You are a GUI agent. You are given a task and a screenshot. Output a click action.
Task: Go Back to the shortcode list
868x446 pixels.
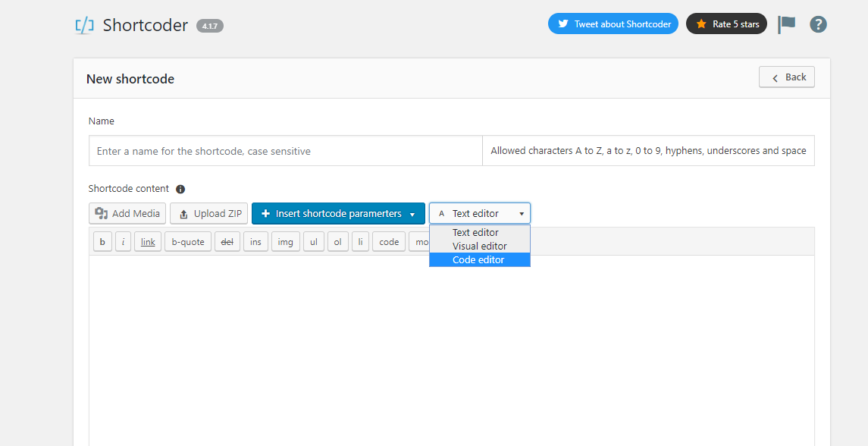coord(787,77)
